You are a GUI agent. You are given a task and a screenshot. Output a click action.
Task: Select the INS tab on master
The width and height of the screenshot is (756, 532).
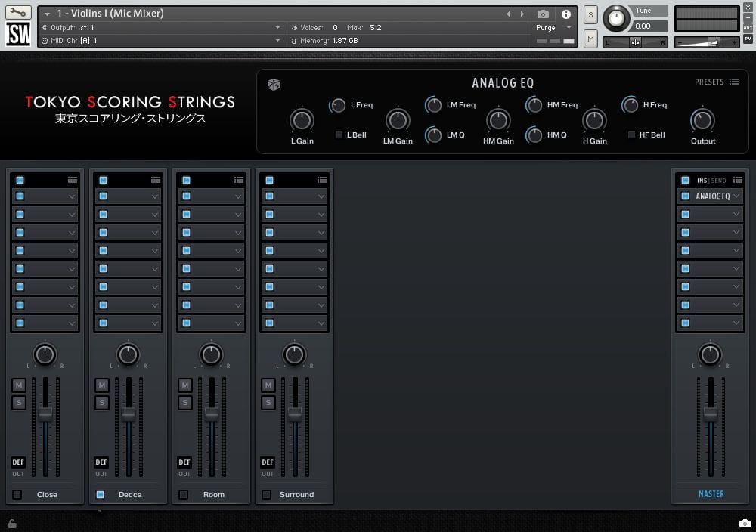pyautogui.click(x=702, y=181)
